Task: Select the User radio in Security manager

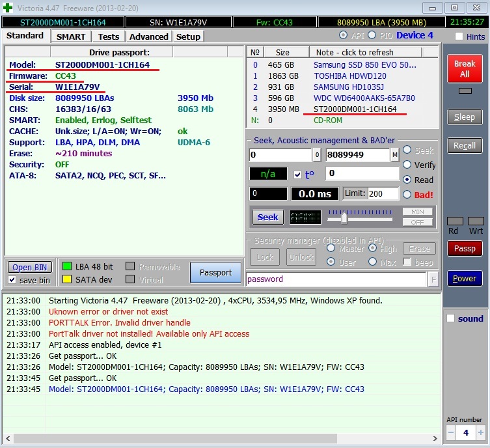Action: 331,262
